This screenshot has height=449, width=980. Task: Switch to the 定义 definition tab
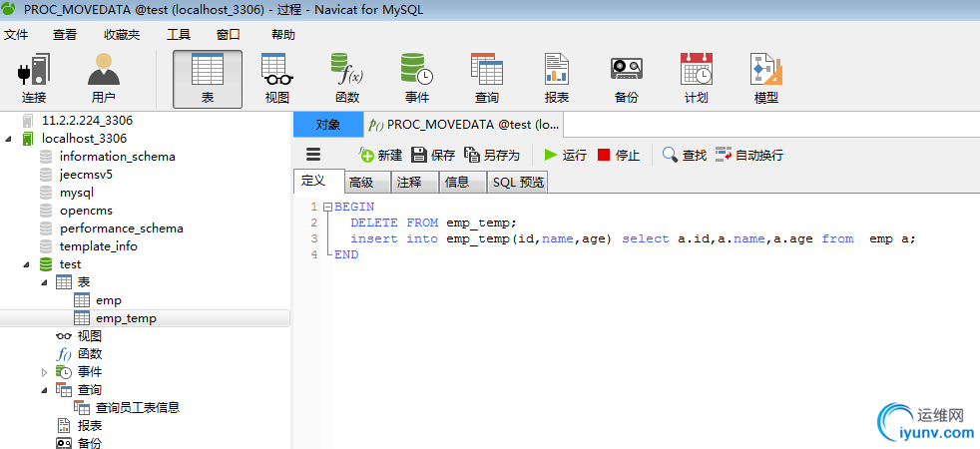pyautogui.click(x=318, y=182)
